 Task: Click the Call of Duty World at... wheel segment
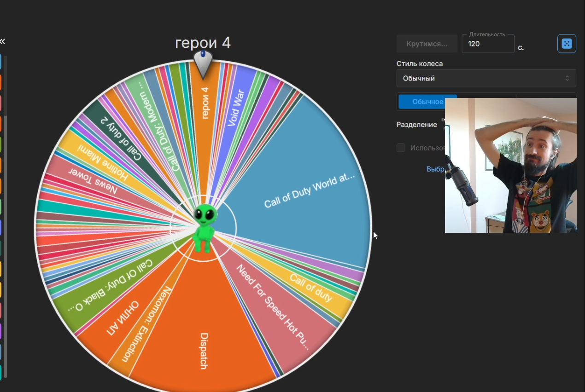(310, 190)
